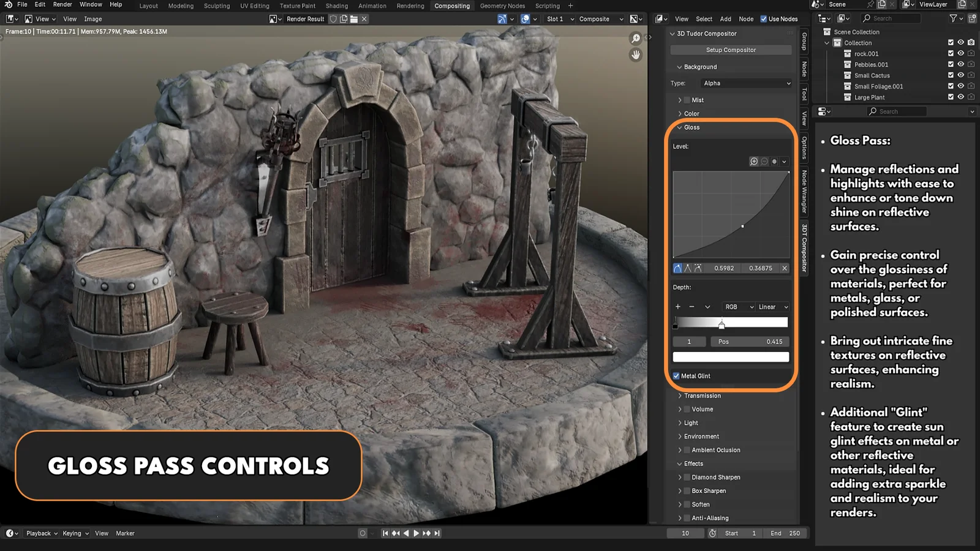Select the Vector Handle curve point type
Screen dimensions: 980x551
[x=688, y=268]
